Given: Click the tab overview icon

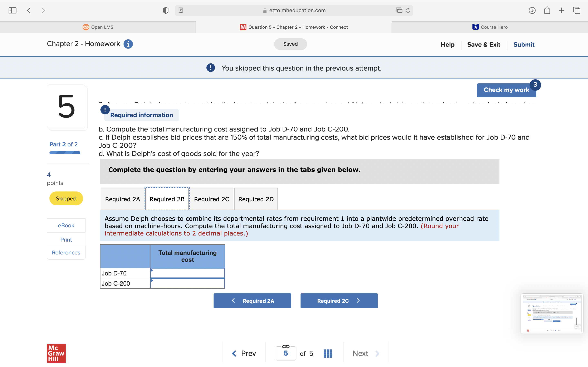Looking at the screenshot, I should point(576,10).
